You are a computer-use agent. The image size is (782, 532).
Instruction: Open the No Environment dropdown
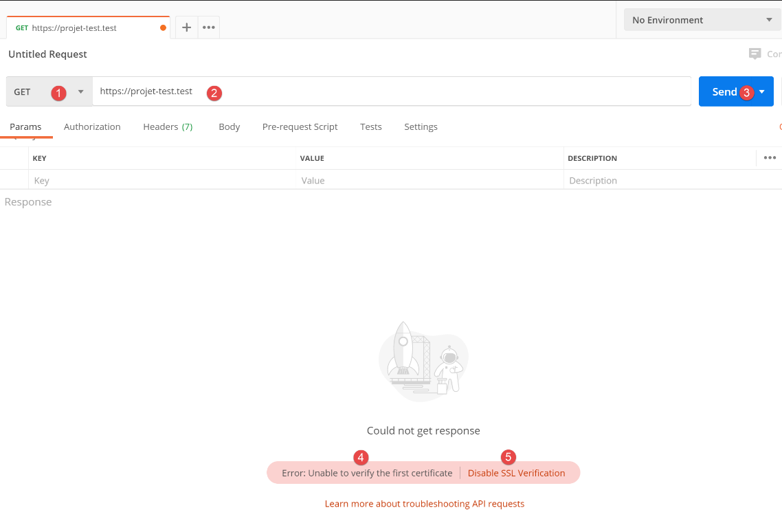[701, 20]
